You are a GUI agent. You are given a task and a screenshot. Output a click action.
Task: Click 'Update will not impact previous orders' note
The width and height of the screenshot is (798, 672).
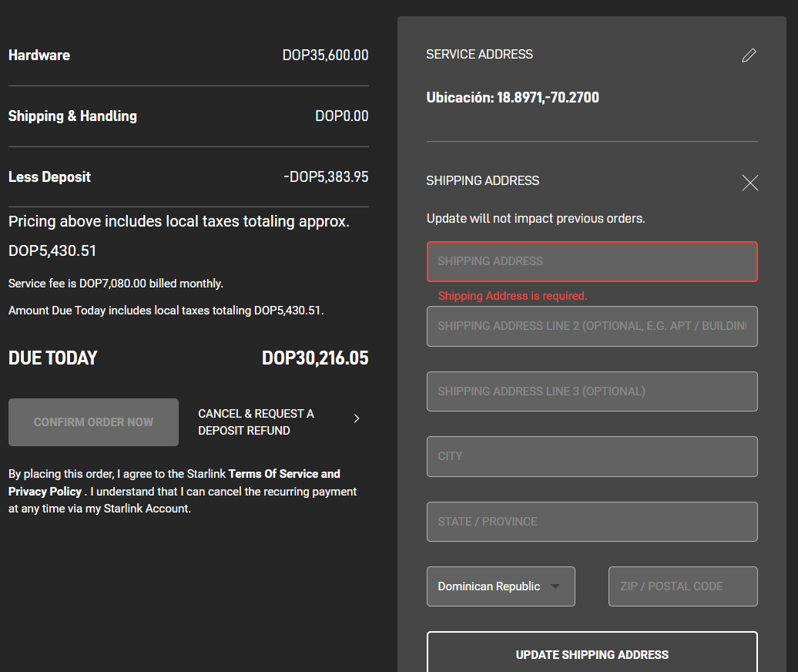coord(535,218)
